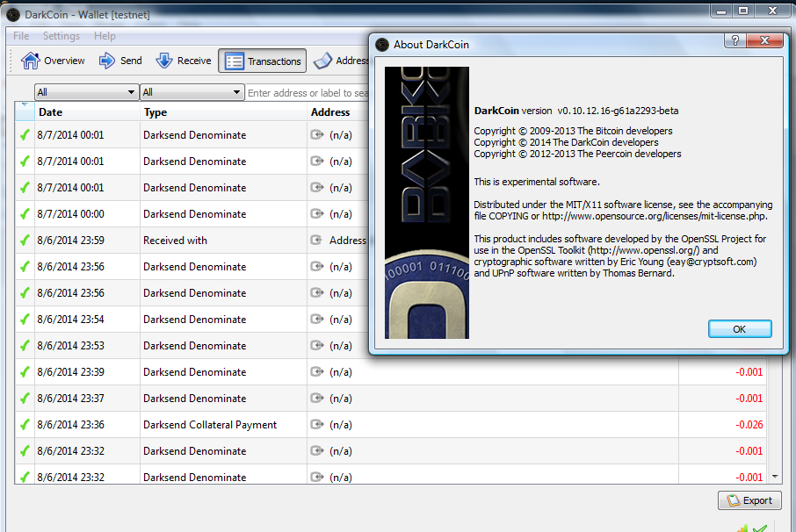Click the DarkCoin logo image in About dialog
Viewport: 796px width, 532px height.
click(x=427, y=202)
